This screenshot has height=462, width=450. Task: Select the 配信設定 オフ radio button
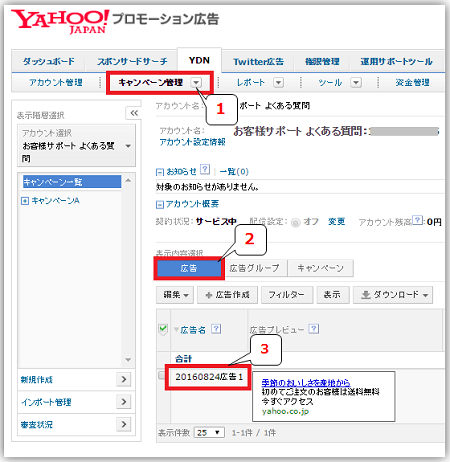296,222
